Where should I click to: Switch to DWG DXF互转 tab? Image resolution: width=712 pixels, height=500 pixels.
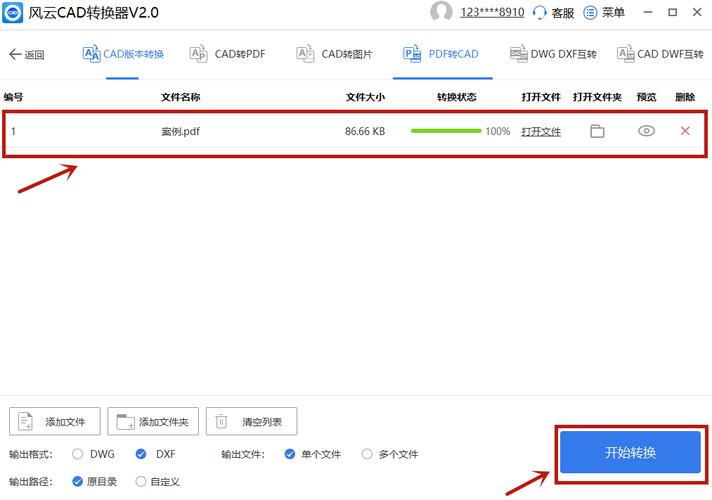(553, 54)
